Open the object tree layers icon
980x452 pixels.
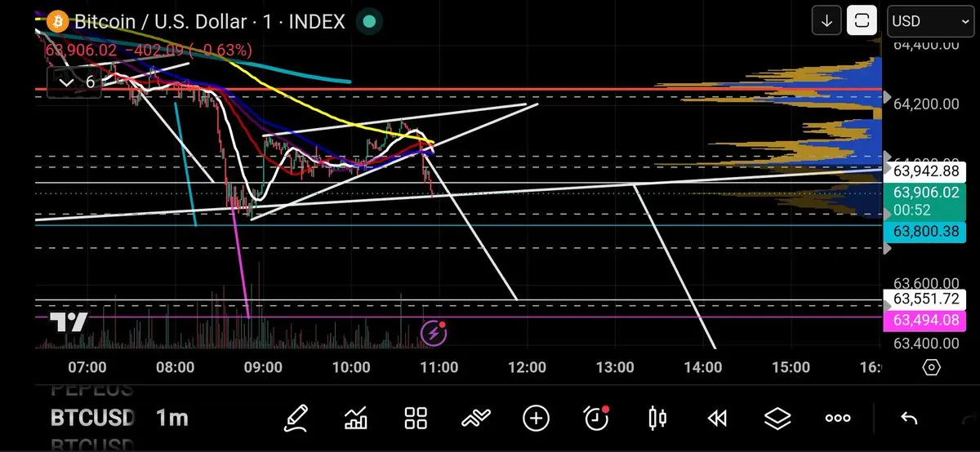point(777,419)
